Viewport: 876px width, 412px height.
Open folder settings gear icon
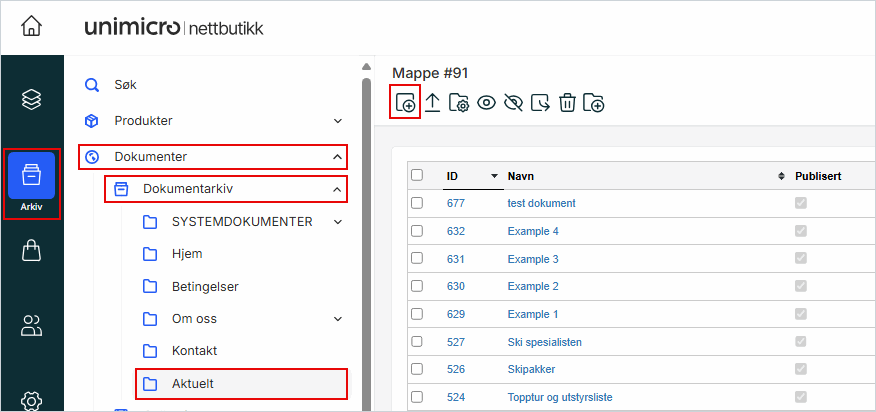coord(460,103)
